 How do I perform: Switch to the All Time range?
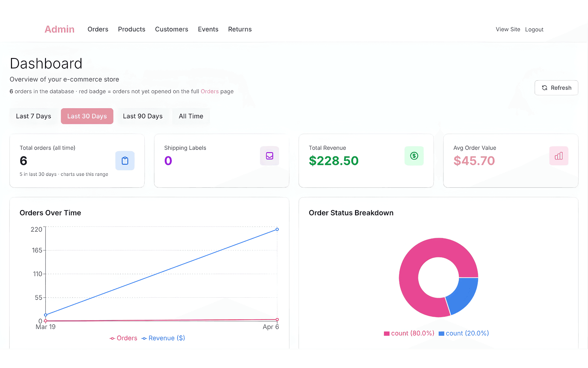[191, 116]
